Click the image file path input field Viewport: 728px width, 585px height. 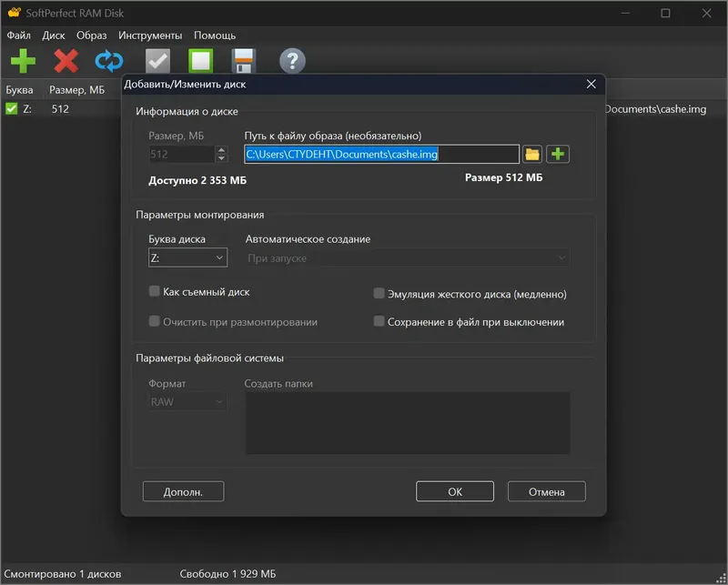click(x=381, y=154)
